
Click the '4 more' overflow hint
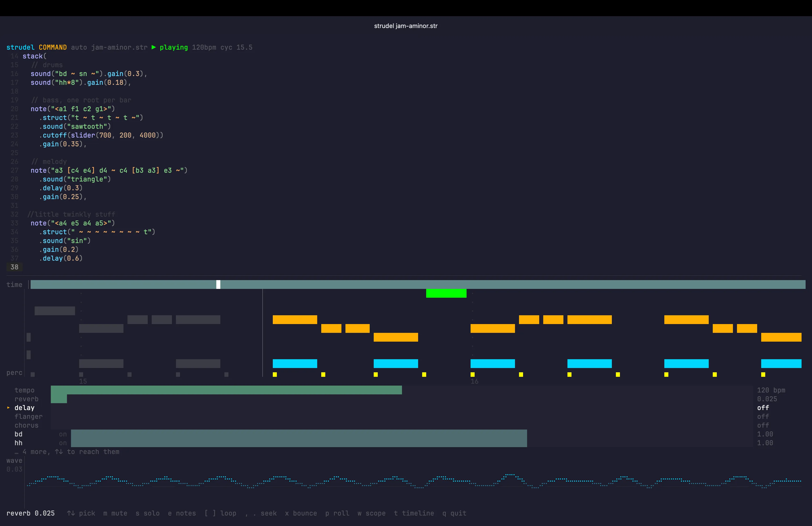coord(67,452)
